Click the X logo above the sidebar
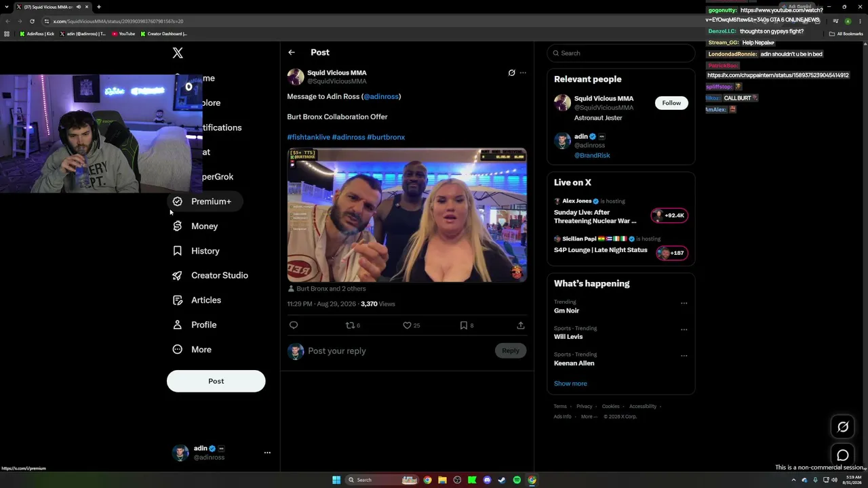 click(x=178, y=53)
